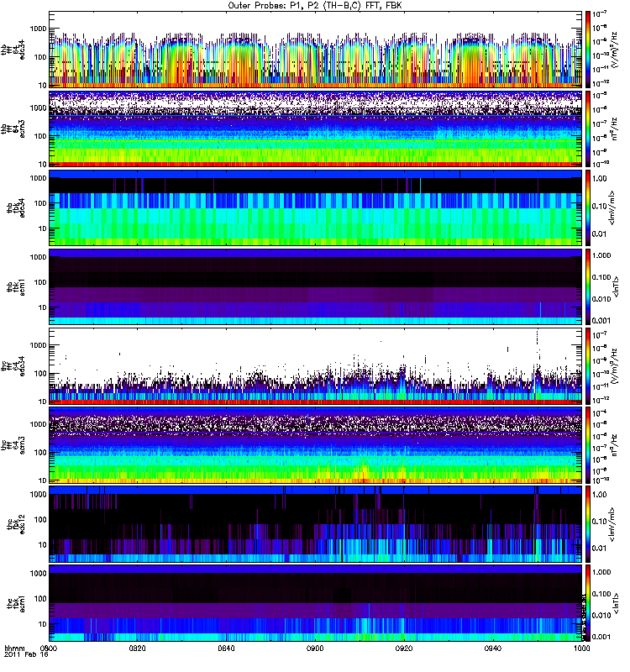Click the thc fbk edc12 color bar
Viewport: 630px width, 672px height.
pyautogui.click(x=589, y=523)
